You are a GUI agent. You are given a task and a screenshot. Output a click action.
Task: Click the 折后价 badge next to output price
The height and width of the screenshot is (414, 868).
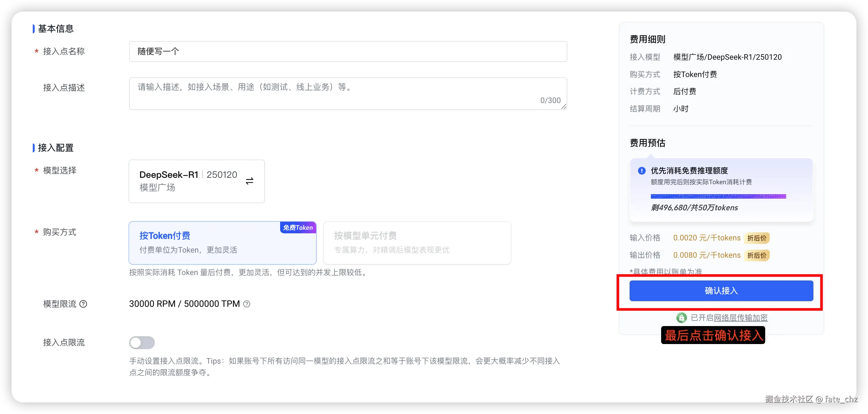click(757, 255)
